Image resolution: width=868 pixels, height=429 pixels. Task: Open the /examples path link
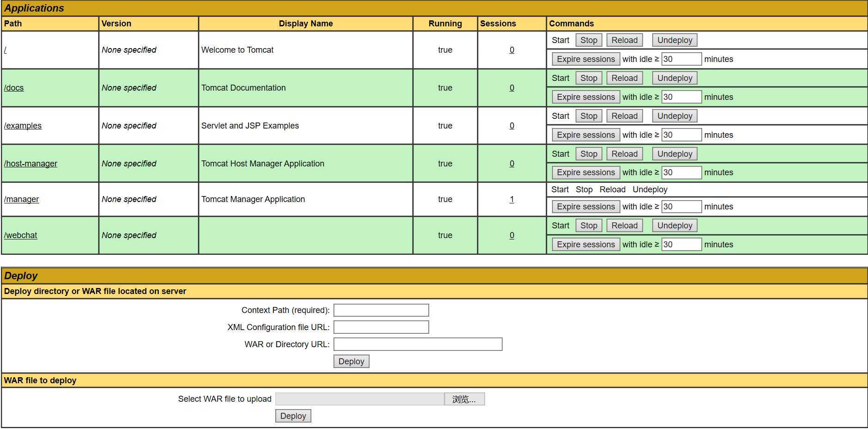coord(23,126)
